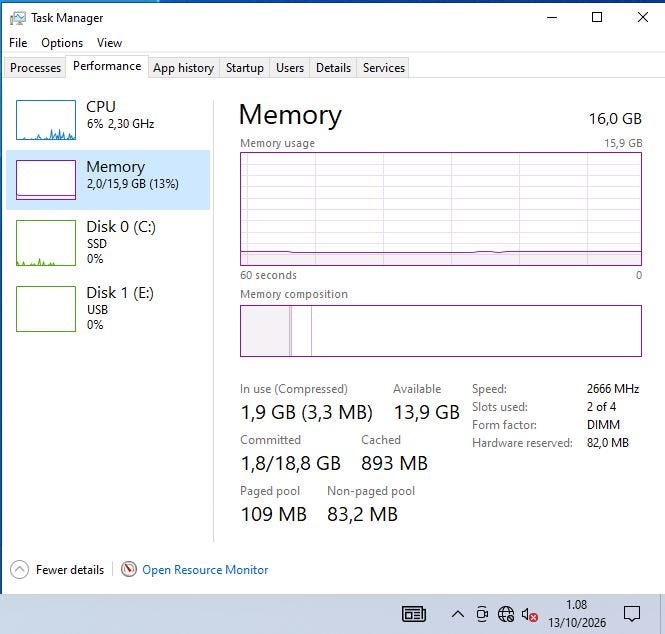This screenshot has width=665, height=634.
Task: Select Disk 1 (E:) USB entry
Action: tap(108, 308)
